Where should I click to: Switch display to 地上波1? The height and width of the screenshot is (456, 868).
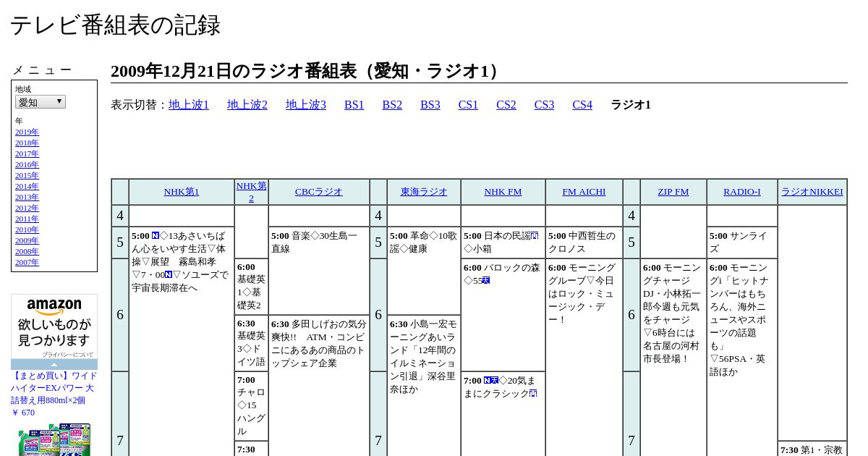click(x=189, y=105)
